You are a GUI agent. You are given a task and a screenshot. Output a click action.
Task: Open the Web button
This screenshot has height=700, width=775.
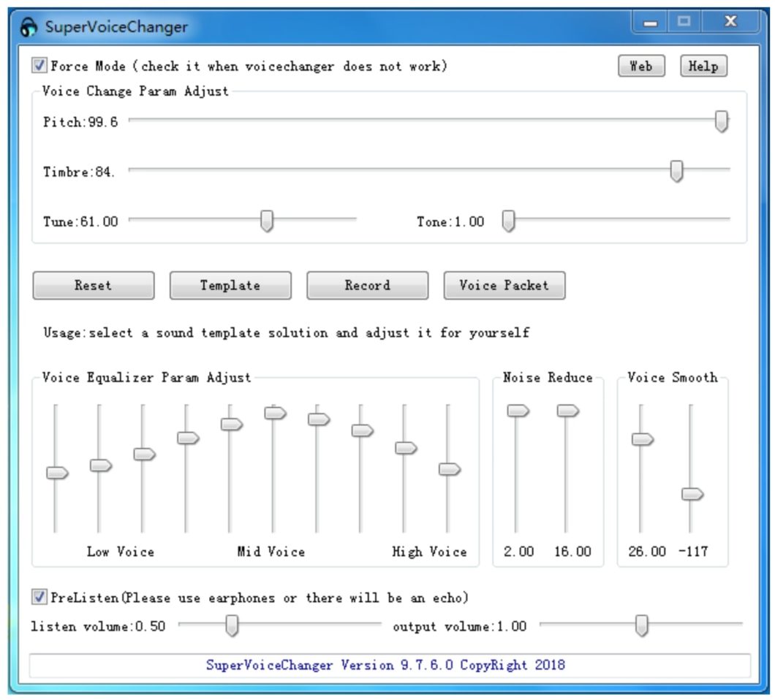641,66
